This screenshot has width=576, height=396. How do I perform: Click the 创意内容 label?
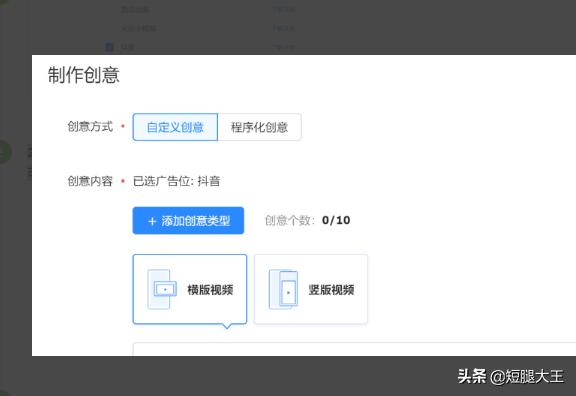pos(90,181)
